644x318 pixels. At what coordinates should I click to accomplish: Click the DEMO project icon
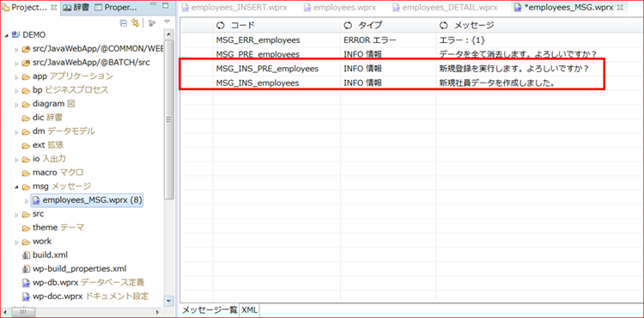click(x=16, y=35)
